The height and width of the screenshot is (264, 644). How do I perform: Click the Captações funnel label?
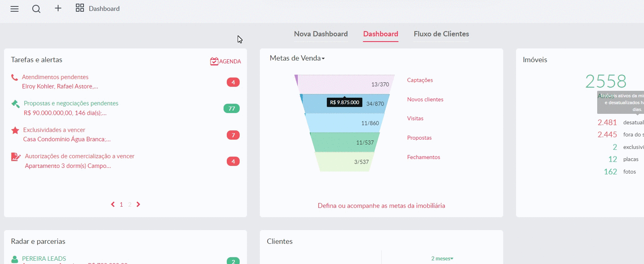(x=420, y=80)
